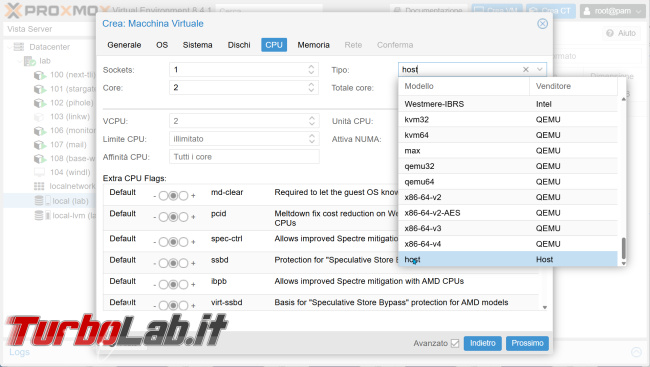The width and height of the screenshot is (650, 367).
Task: Click the Prossimo button
Action: click(x=527, y=343)
